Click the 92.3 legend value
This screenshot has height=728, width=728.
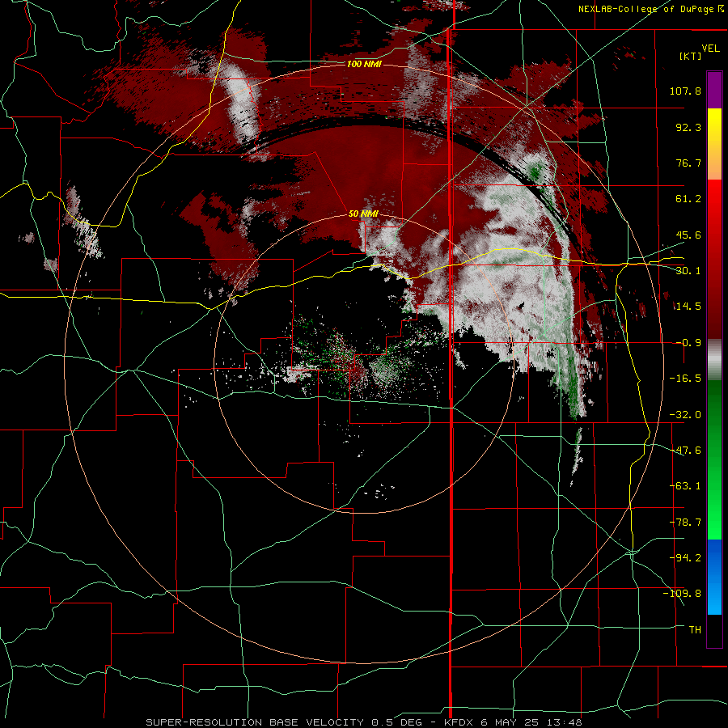(x=688, y=127)
